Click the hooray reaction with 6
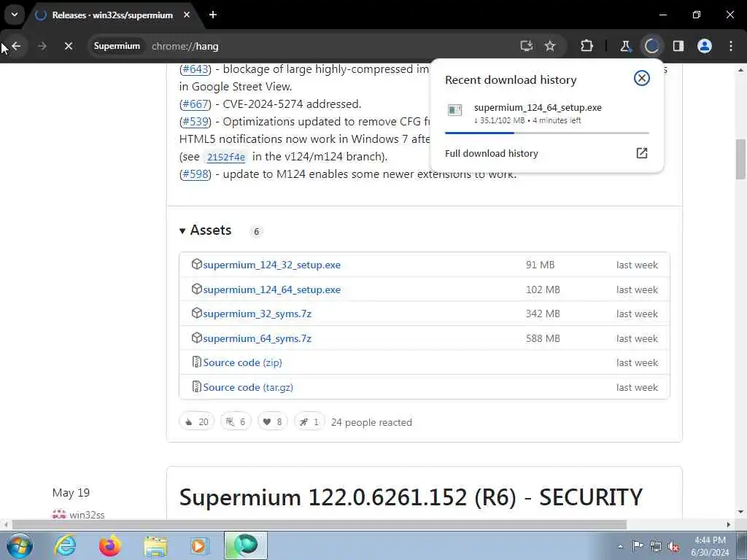 click(236, 422)
